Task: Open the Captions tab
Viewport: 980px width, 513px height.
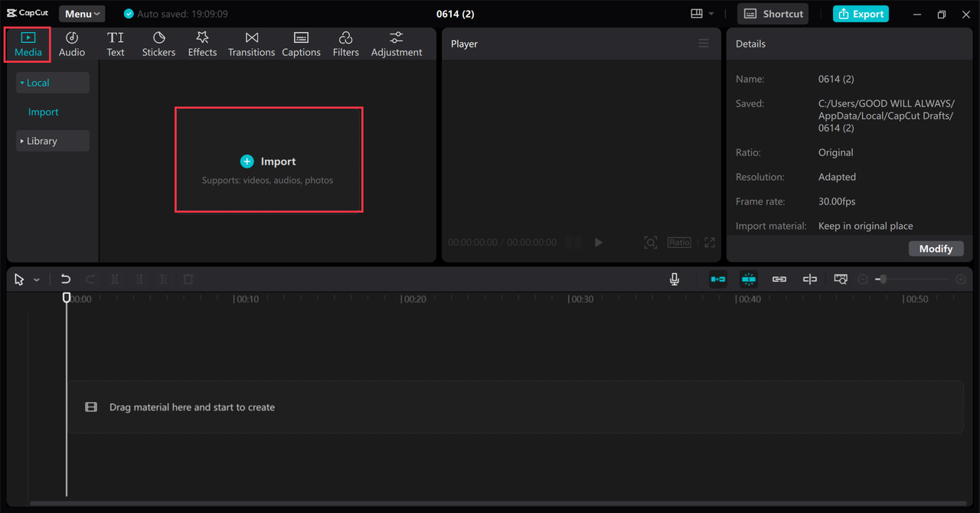Action: 301,44
